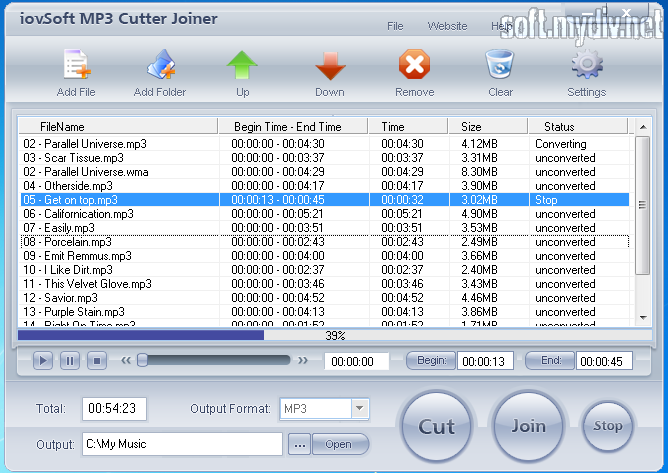Click the Converting status cell

click(561, 144)
